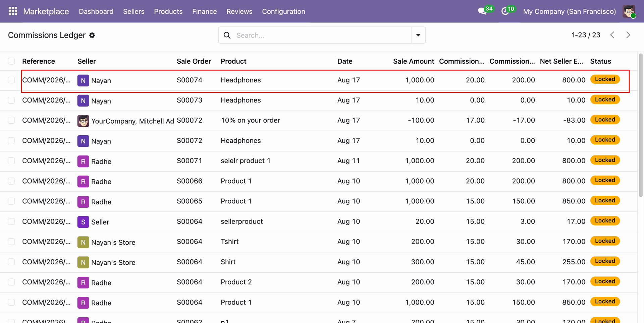The image size is (644, 323).
Task: Open activities clock icon with 10 badge
Action: point(505,11)
